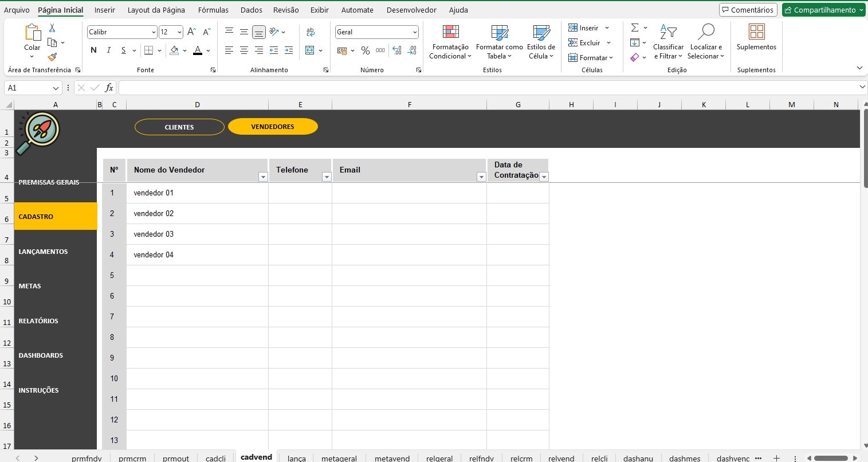Click the CLIENTES button
Viewport: 868px width, 462px height.
pyautogui.click(x=179, y=127)
